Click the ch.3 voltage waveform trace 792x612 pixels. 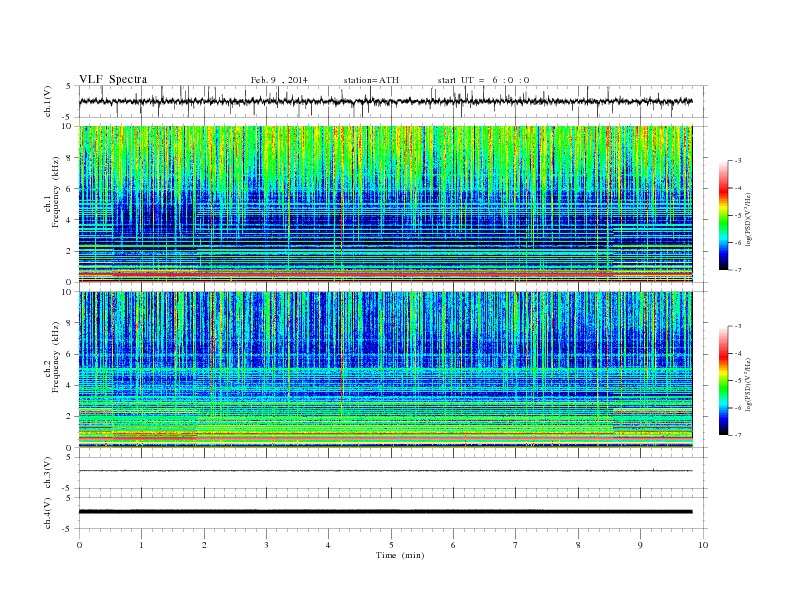[x=385, y=471]
